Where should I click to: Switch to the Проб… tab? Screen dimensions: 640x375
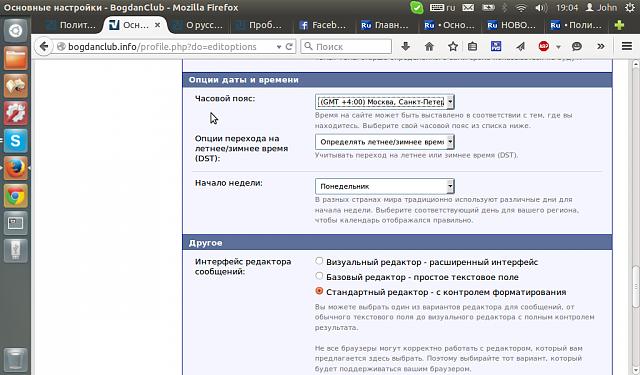click(261, 25)
